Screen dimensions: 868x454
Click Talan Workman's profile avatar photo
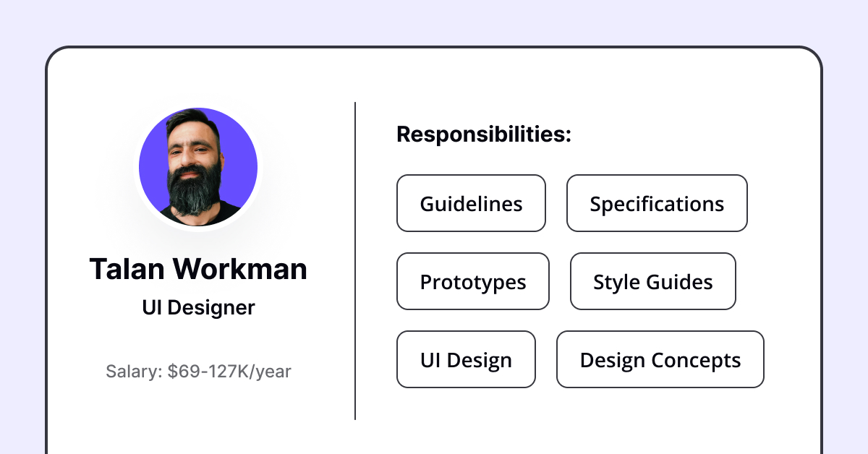point(198,167)
